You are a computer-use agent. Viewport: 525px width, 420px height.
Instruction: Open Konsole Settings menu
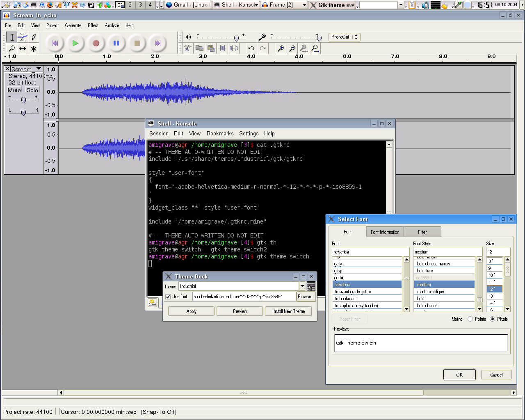click(249, 134)
